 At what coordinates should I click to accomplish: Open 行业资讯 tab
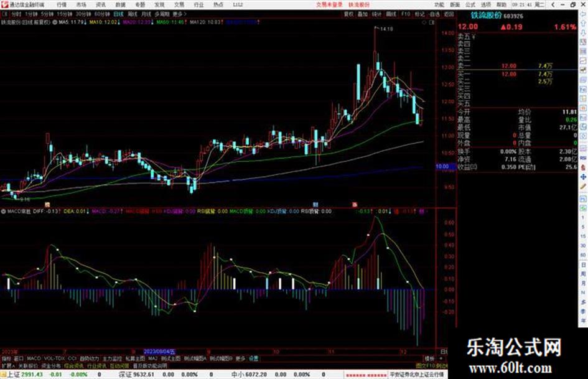pos(96,365)
